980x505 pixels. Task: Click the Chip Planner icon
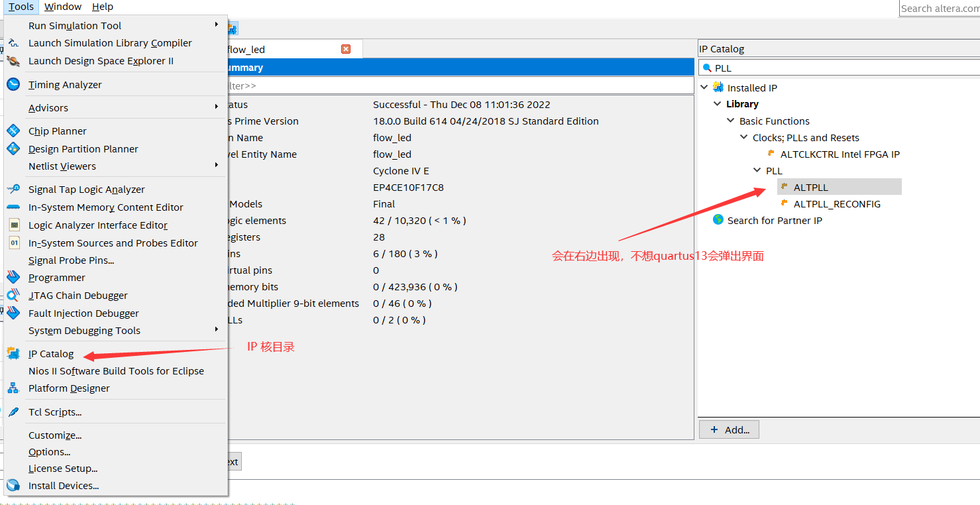click(13, 131)
